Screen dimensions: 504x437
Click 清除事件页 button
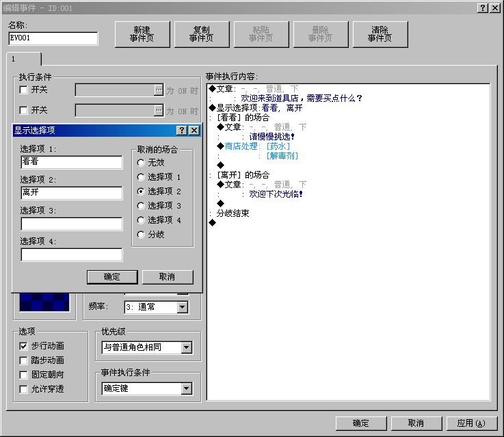[x=380, y=34]
